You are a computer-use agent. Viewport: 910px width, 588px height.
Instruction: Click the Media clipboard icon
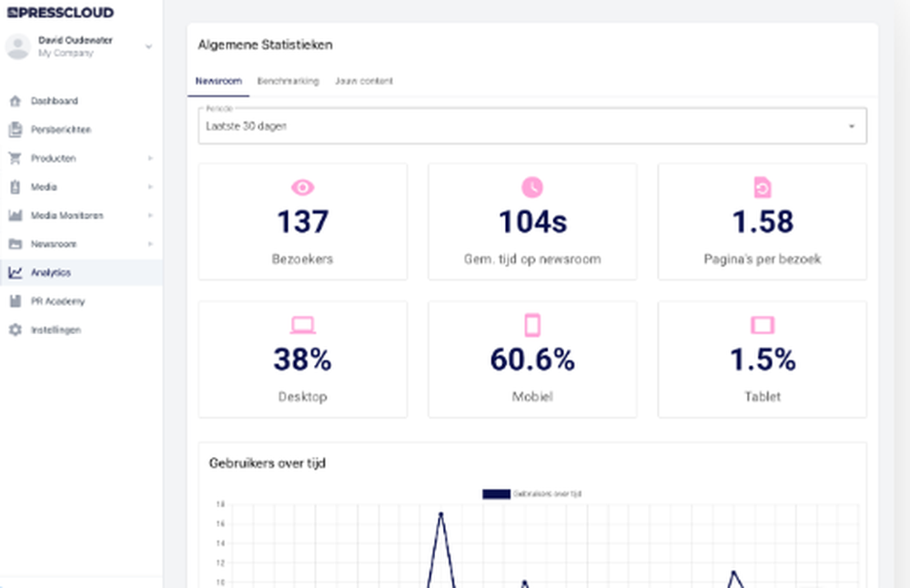[x=15, y=187]
